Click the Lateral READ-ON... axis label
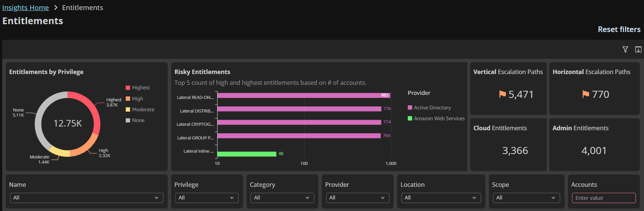 click(195, 97)
